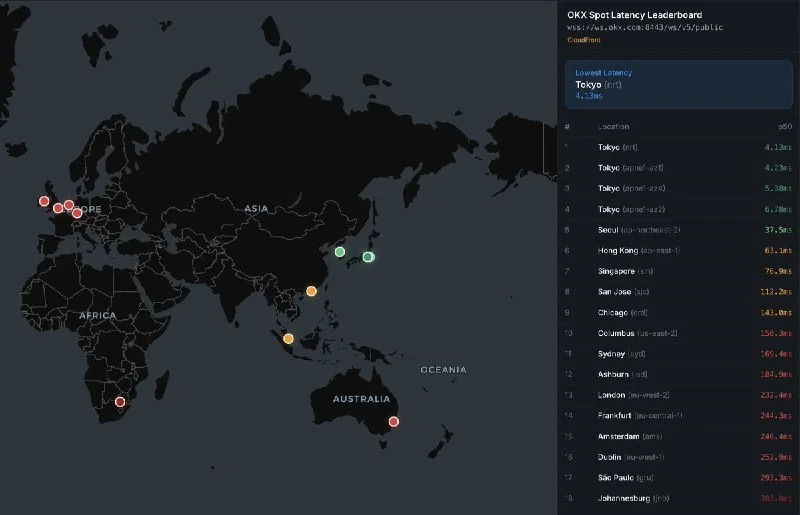This screenshot has width=800, height=515.
Task: Click the ASIA label on the map
Action: tap(256, 209)
